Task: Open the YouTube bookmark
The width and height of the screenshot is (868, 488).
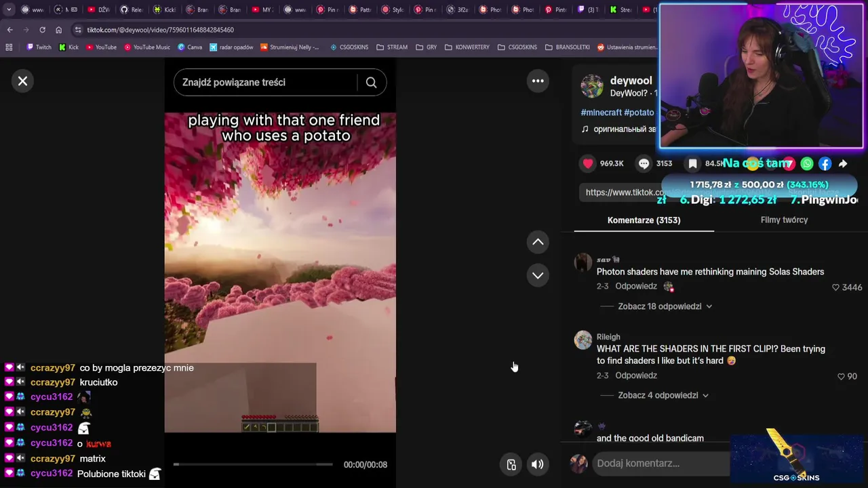Action: [x=101, y=47]
